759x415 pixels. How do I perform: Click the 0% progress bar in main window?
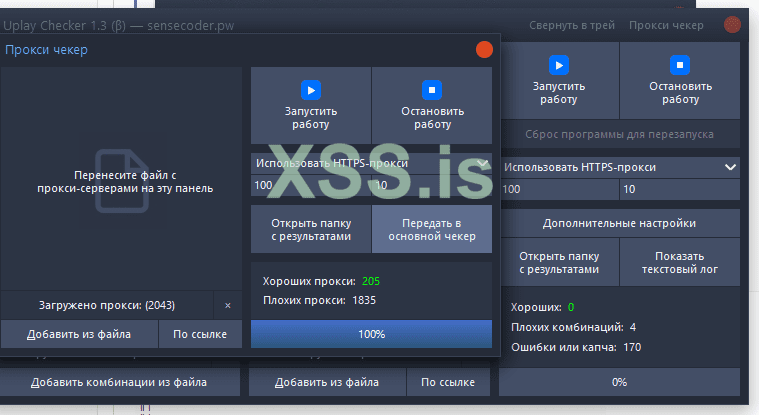coord(619,382)
